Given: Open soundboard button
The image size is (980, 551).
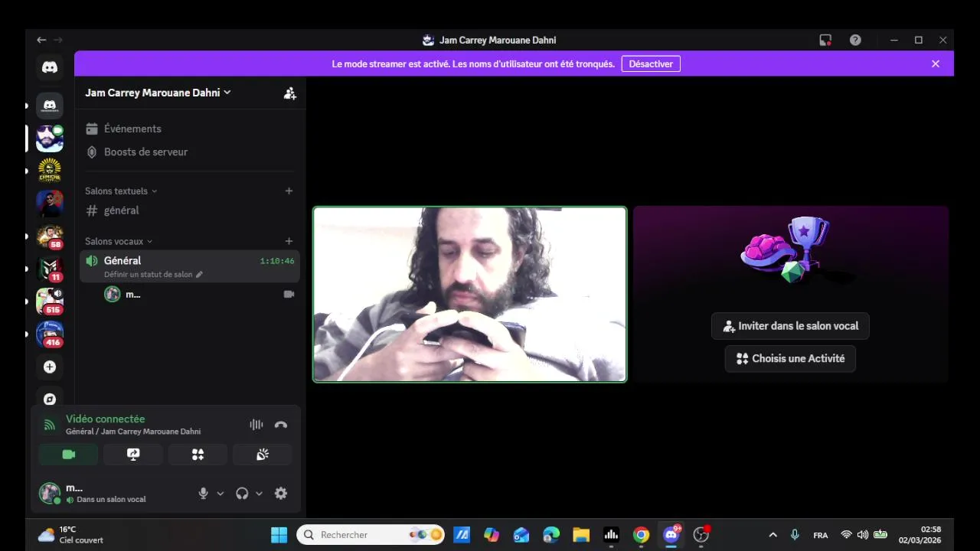Looking at the screenshot, I should [263, 455].
